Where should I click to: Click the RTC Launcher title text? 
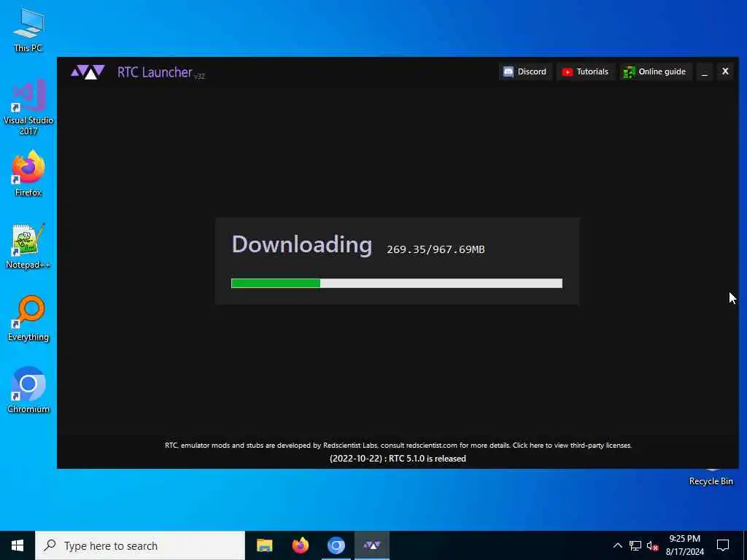(x=155, y=72)
